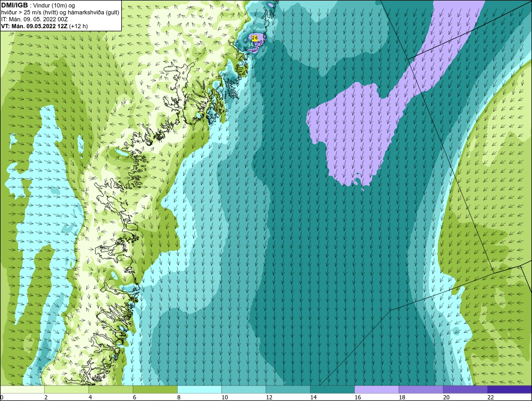Image resolution: width=532 pixels, height=401 pixels.
Task: Select the 2–4 m/s light green legend swatch
Action: click(x=66, y=389)
